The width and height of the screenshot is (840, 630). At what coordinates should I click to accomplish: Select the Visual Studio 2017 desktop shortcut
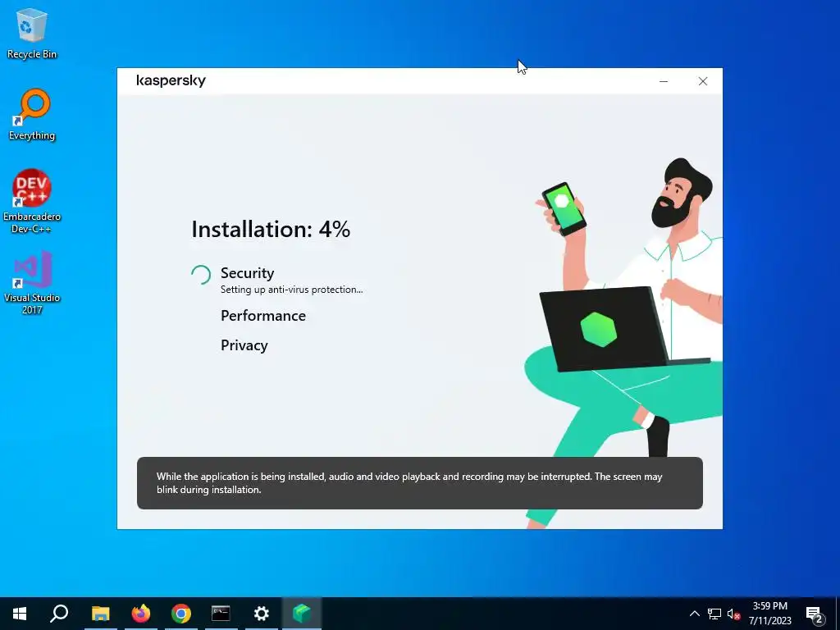(x=32, y=282)
